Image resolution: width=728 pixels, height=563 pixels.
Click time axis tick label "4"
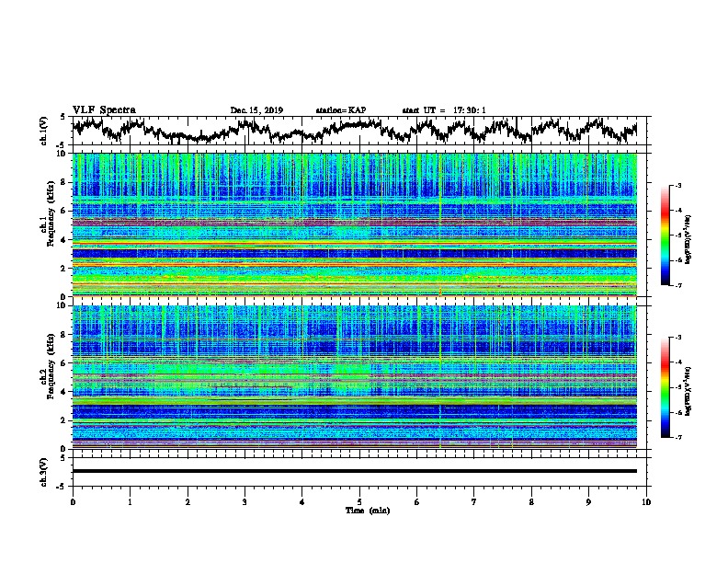[302, 502]
